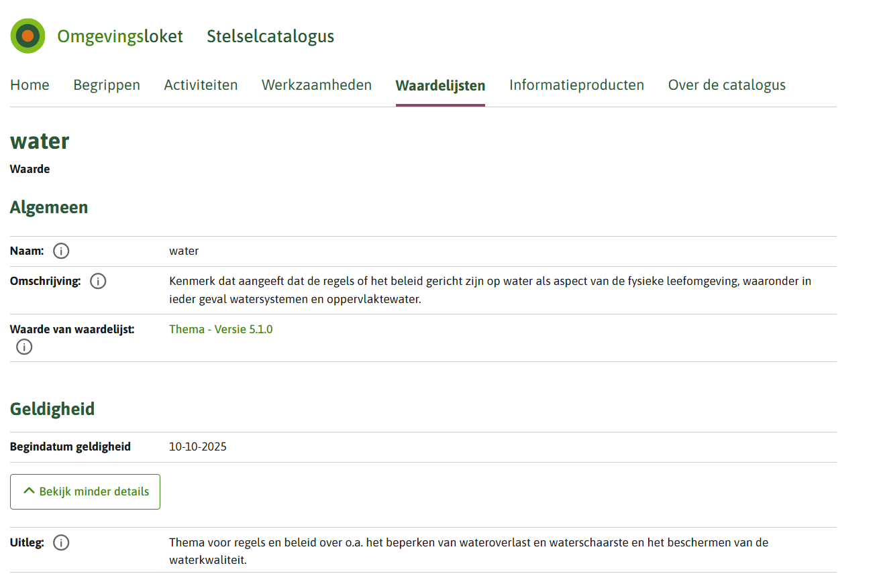Image resolution: width=881 pixels, height=588 pixels.
Task: Open the Informatieproducten tab
Action: (576, 85)
